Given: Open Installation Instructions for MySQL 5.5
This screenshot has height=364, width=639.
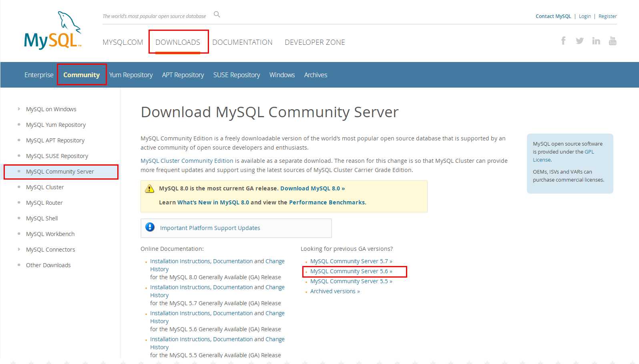Looking at the screenshot, I should (x=180, y=339).
